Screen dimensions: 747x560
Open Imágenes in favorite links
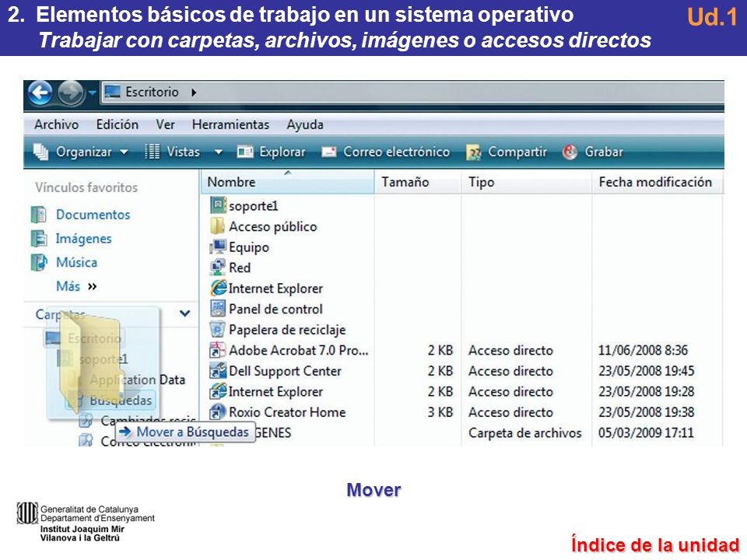click(x=84, y=239)
